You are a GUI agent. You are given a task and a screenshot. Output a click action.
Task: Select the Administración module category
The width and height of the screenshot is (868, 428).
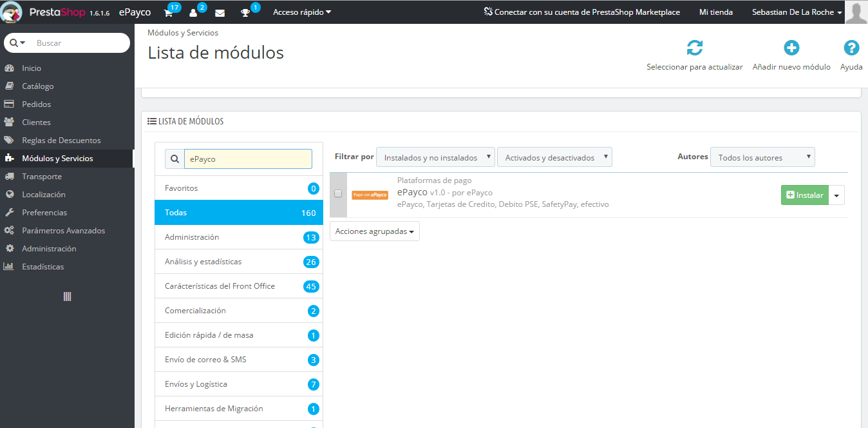[239, 237]
